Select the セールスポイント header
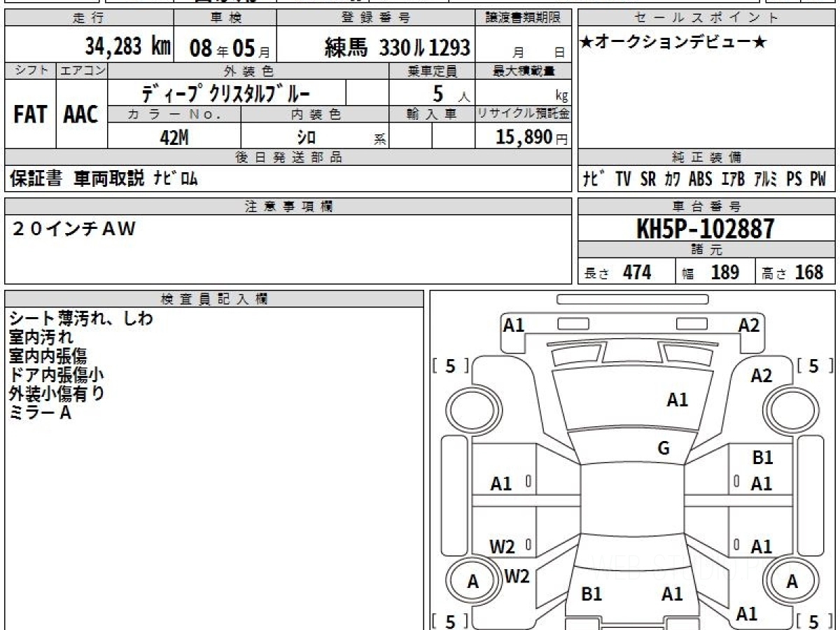Image resolution: width=840 pixels, height=630 pixels. 707,18
